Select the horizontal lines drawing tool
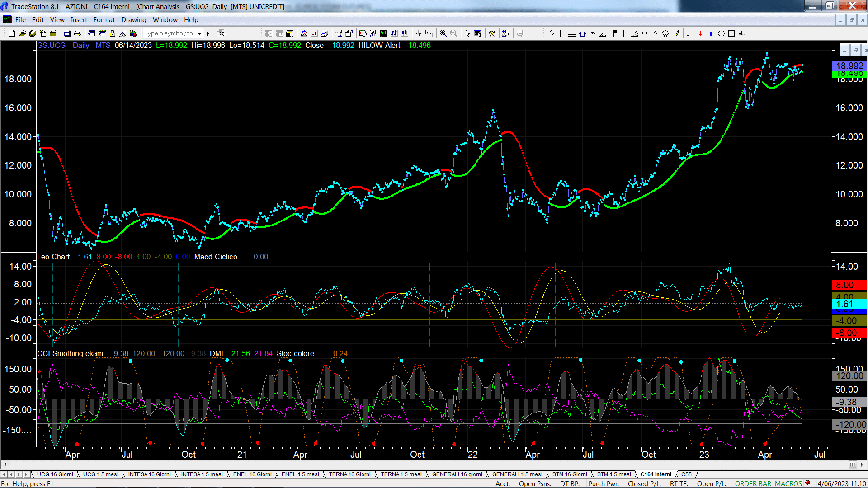The width and height of the screenshot is (868, 488). 572,33
